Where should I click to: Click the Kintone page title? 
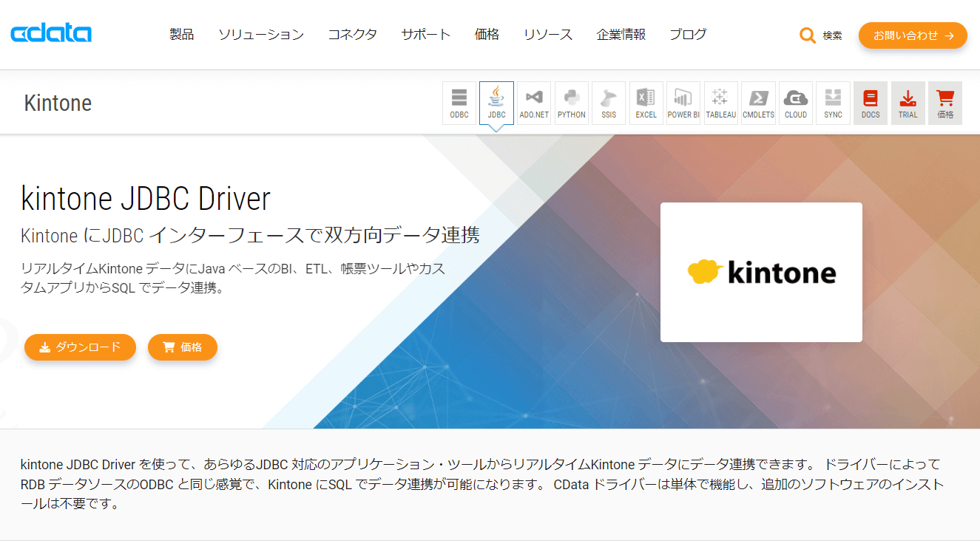pyautogui.click(x=58, y=103)
